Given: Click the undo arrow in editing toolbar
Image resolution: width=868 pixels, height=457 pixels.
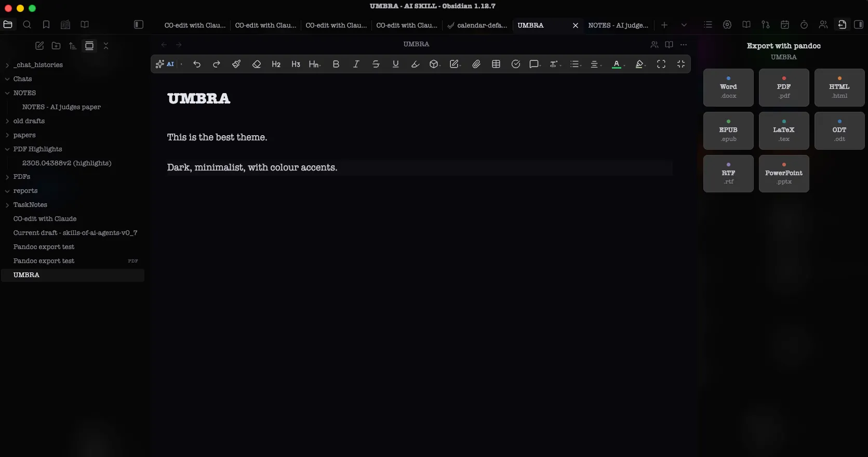Looking at the screenshot, I should (197, 64).
